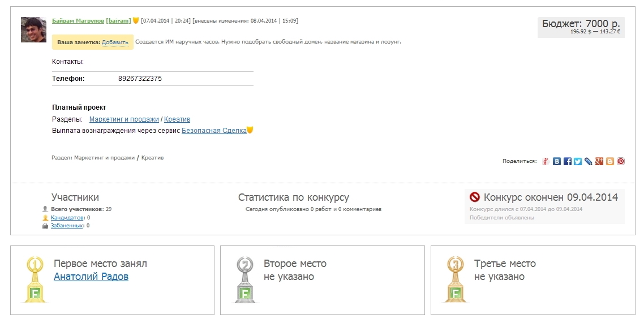Viewport: 644px width, 319px height.
Task: Click the Раздел: Маркетинг и продажи / Креатив line
Action: [108, 158]
